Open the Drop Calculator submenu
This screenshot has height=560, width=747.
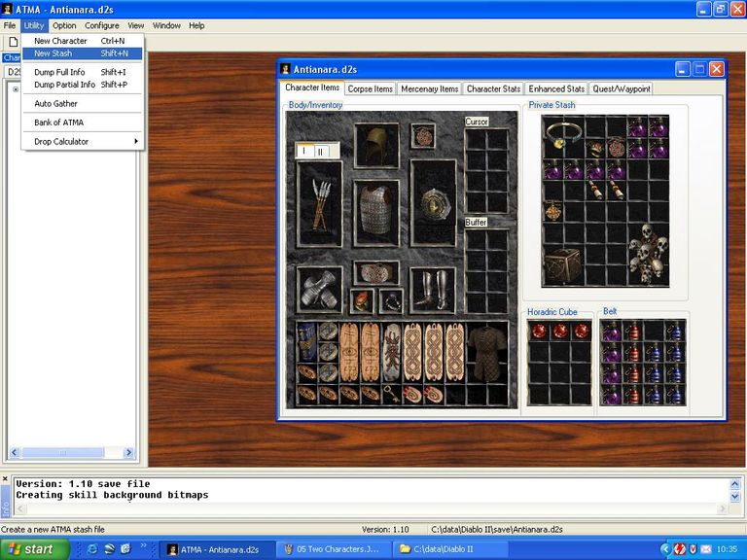[x=83, y=141]
